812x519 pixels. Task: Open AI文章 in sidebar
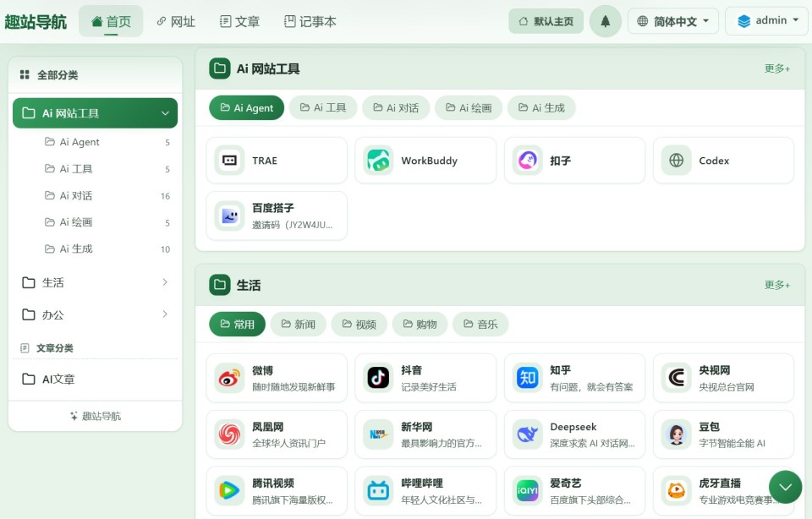(x=96, y=379)
